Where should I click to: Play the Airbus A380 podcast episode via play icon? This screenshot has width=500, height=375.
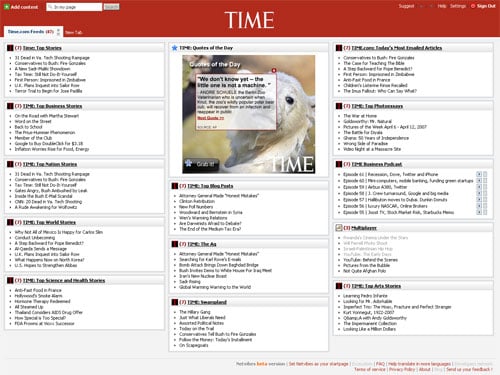pyautogui.click(x=479, y=187)
